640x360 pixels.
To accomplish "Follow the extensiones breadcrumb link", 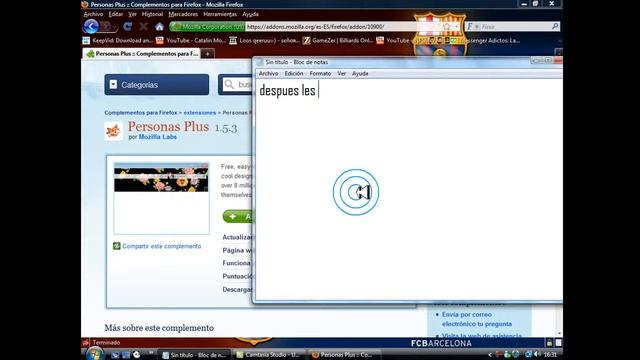I will point(200,112).
